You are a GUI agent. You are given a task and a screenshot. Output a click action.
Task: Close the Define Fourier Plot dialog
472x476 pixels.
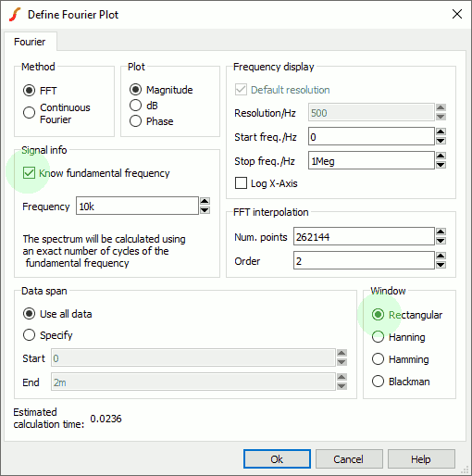tap(457, 14)
